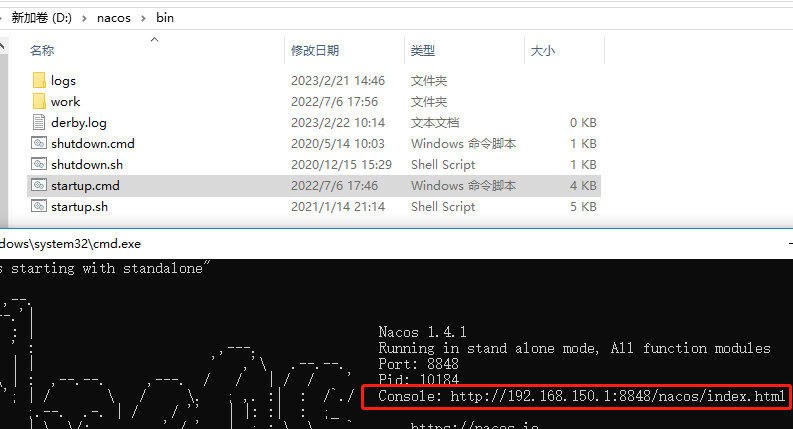Click the date 2020/5/14 10:03
The width and height of the screenshot is (793, 429).
pyautogui.click(x=338, y=144)
